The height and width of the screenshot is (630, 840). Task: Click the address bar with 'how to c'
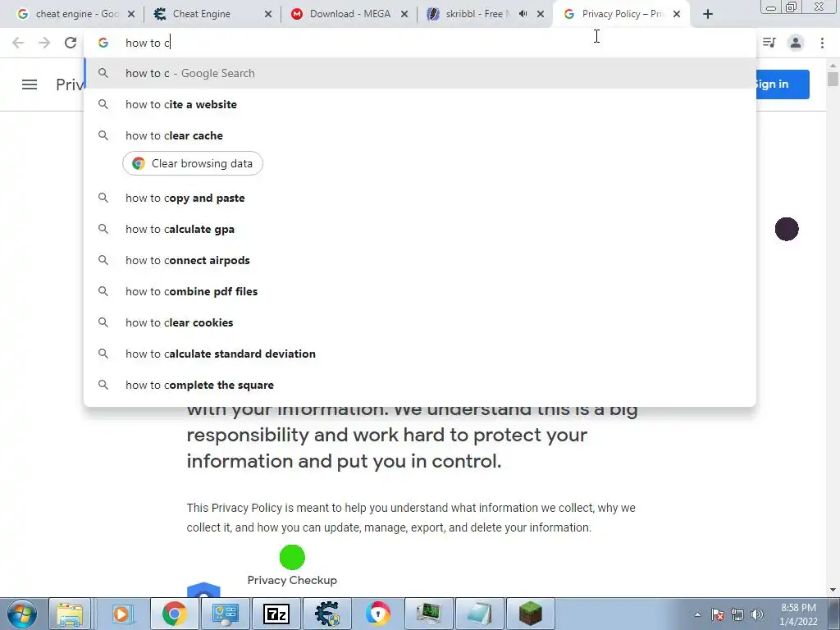[x=420, y=43]
